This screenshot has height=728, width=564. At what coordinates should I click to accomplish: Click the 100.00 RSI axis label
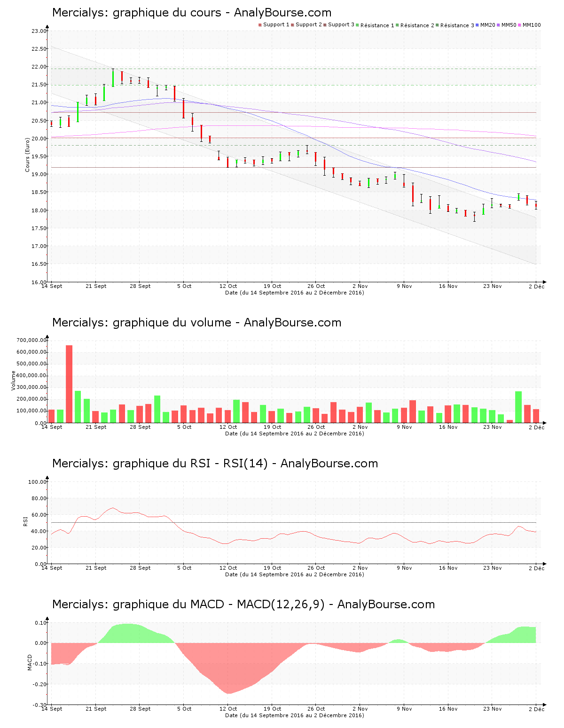tap(38, 482)
